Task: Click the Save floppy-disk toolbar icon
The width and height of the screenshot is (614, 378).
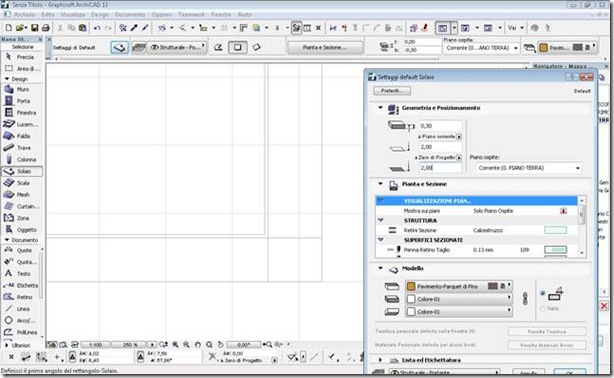Action: tap(34, 28)
